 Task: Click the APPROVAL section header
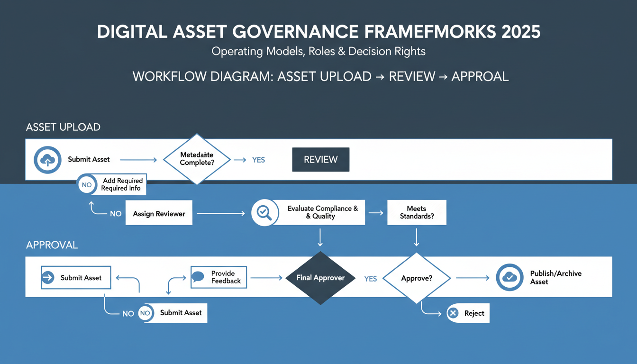[52, 245]
